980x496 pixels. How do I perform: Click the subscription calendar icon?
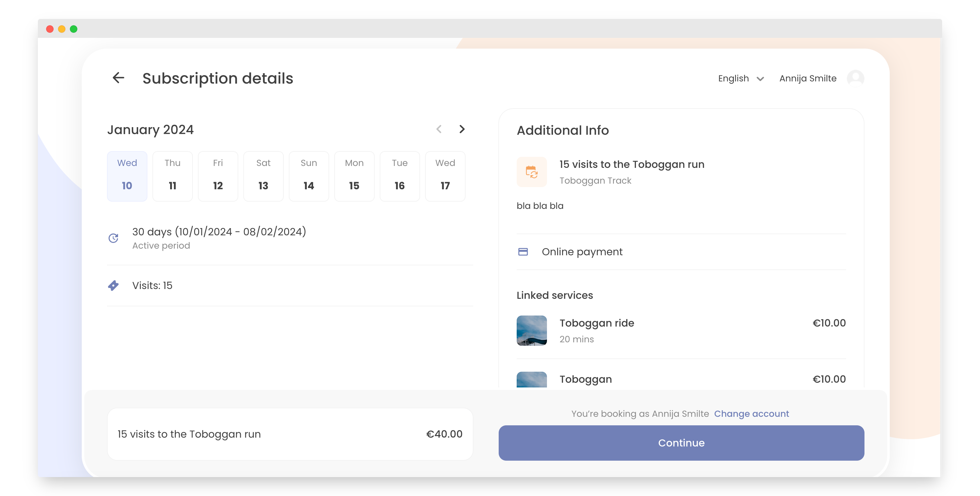pyautogui.click(x=531, y=172)
